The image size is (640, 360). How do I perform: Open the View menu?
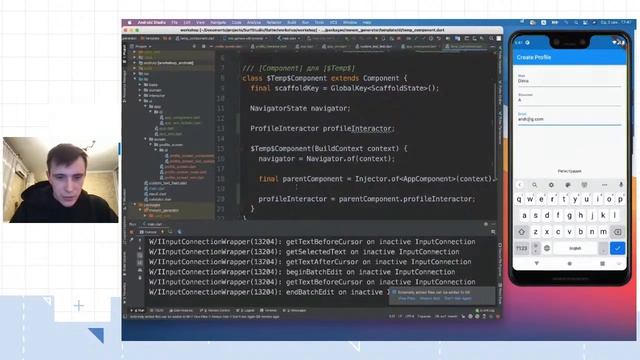tap(200, 22)
